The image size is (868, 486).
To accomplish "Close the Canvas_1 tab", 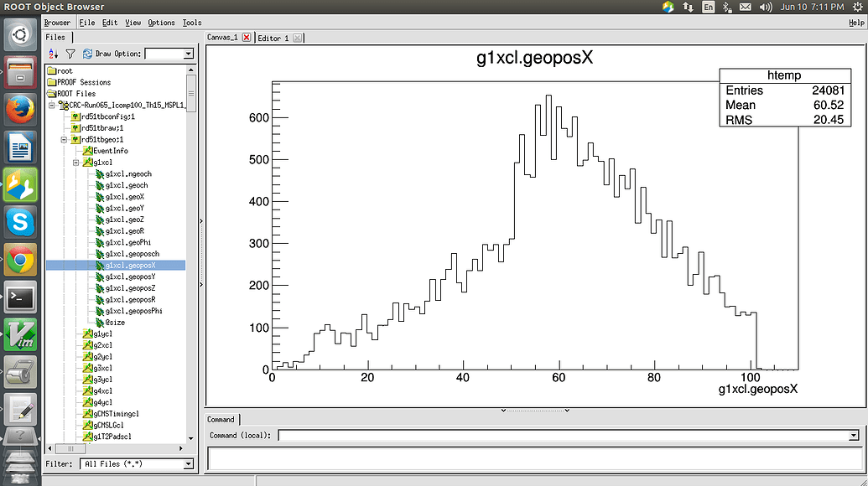I will pyautogui.click(x=247, y=38).
